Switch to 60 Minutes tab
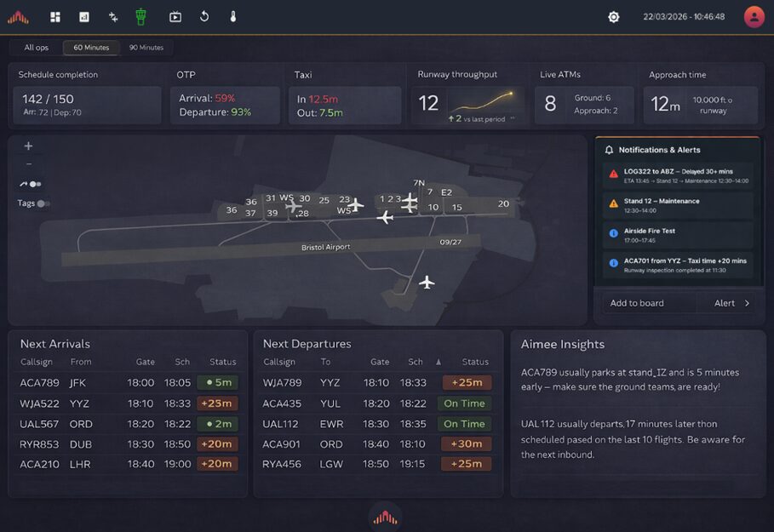This screenshot has height=532, width=774. [91, 48]
